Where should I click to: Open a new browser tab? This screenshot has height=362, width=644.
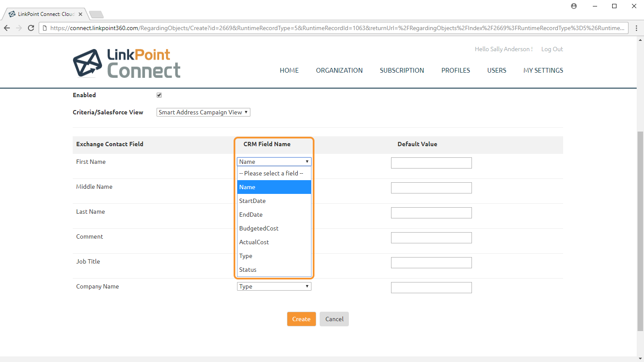96,15
